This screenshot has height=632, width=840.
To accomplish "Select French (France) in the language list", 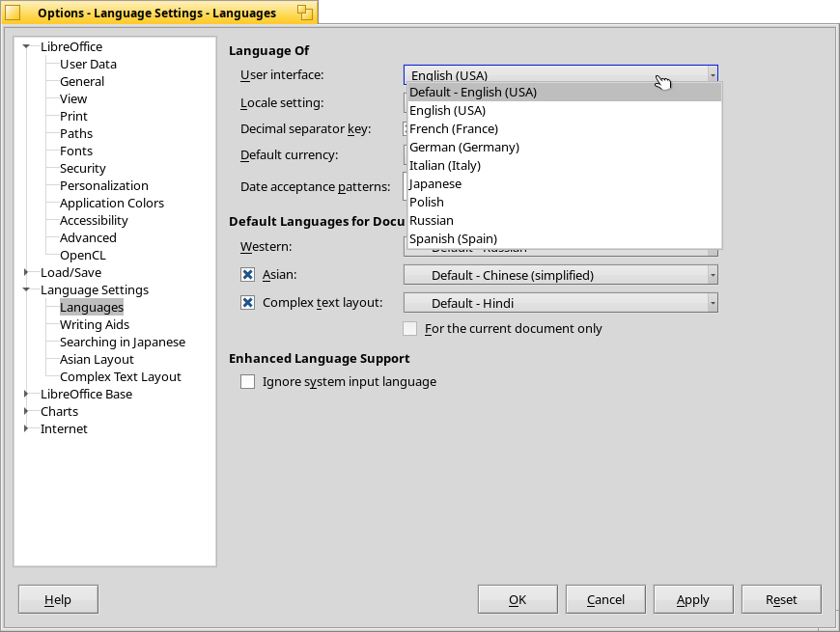I will click(565, 128).
